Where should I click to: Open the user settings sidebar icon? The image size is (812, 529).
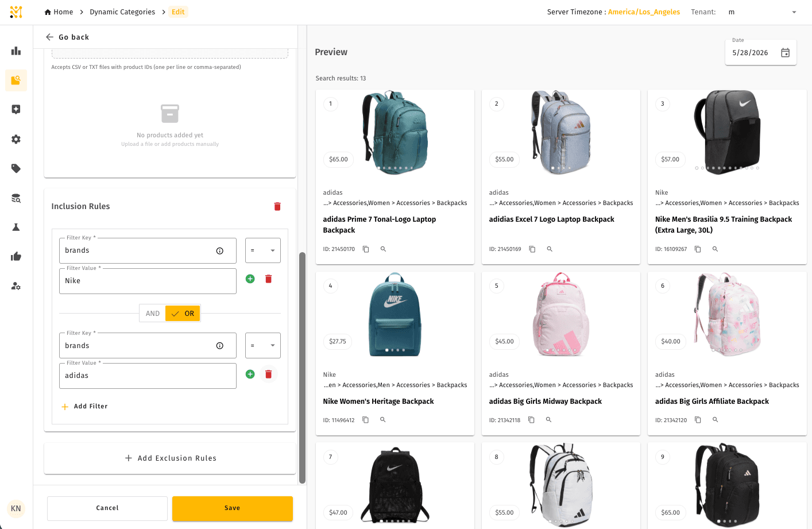[16, 286]
